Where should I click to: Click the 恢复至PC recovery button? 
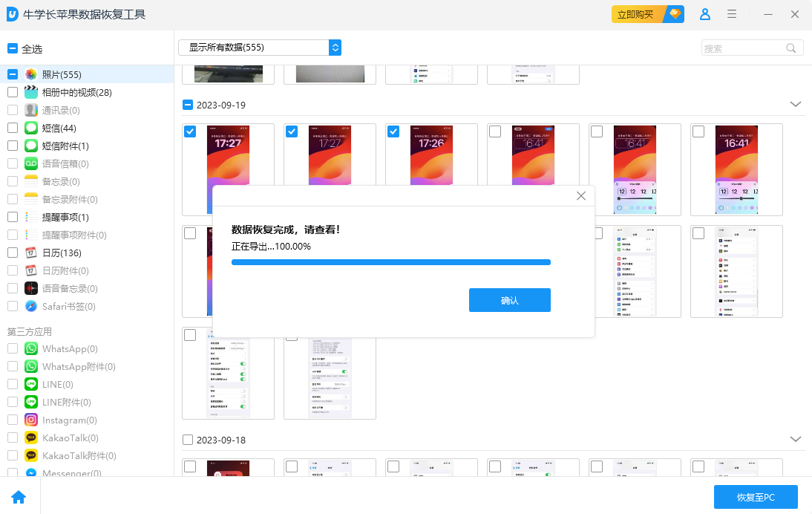pos(756,496)
